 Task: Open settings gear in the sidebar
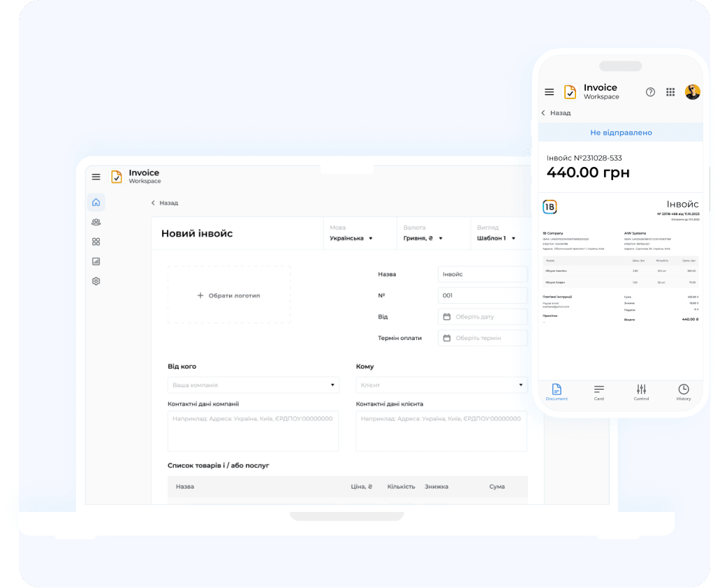pyautogui.click(x=96, y=281)
